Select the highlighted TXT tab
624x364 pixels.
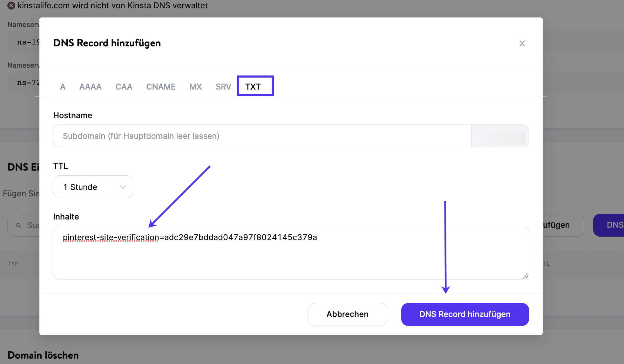(x=253, y=87)
